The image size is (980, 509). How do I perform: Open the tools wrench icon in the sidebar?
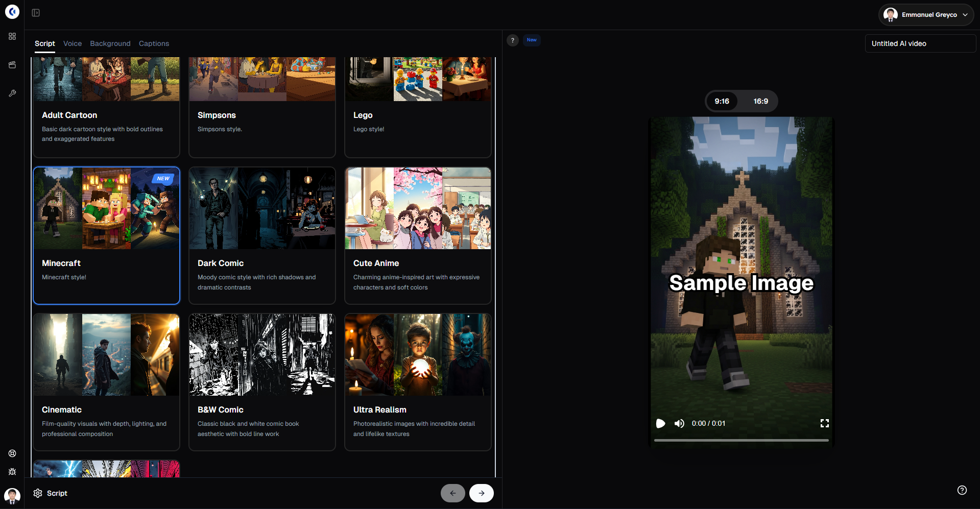coord(12,93)
